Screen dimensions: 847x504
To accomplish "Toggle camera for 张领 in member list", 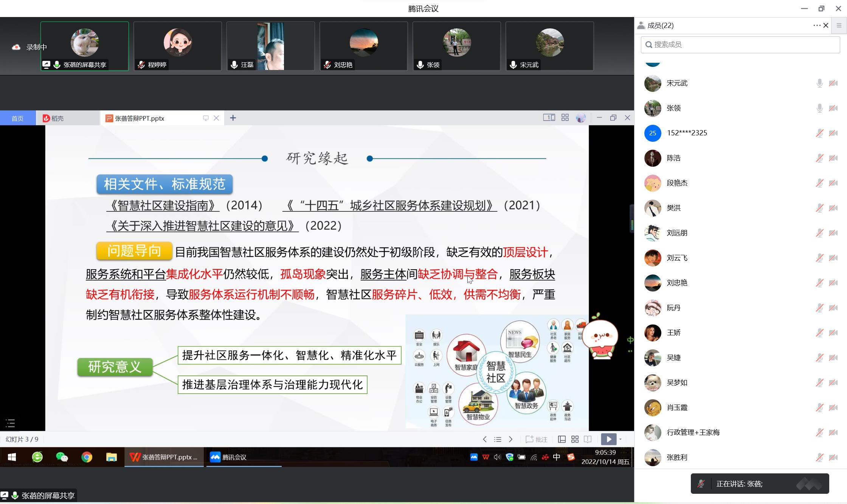I will (x=833, y=108).
